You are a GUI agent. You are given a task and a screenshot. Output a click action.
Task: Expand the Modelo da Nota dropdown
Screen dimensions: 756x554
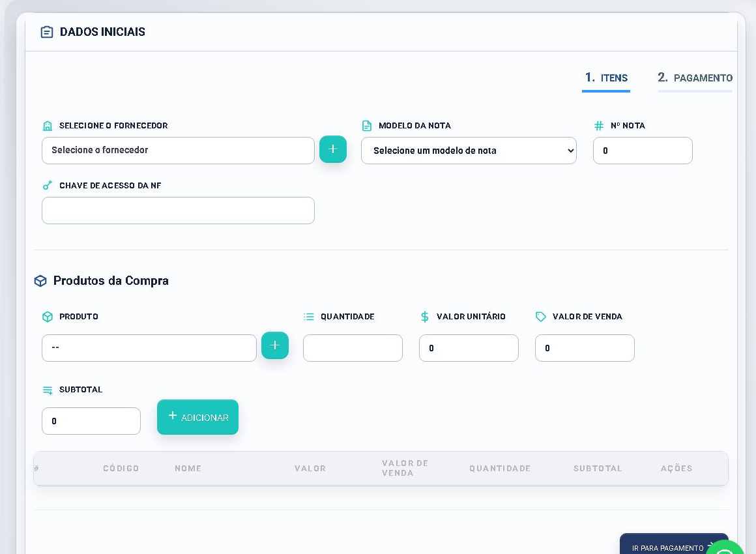469,151
